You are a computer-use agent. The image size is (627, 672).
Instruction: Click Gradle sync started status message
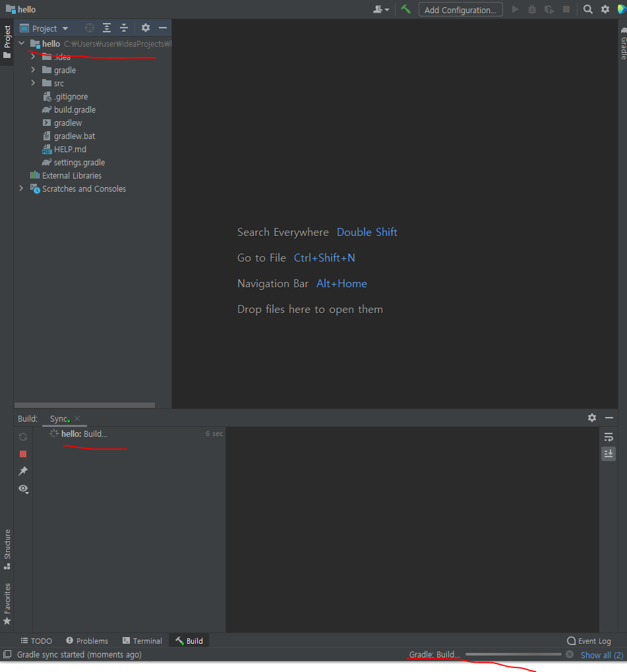[79, 654]
